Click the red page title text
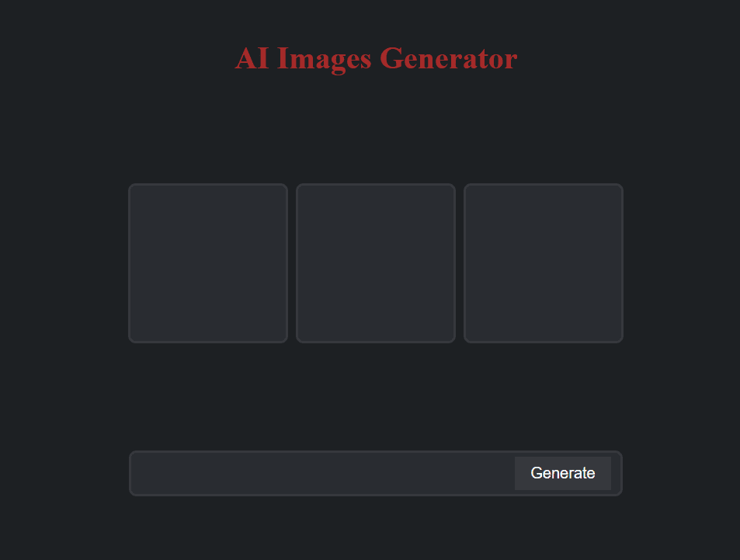Image resolution: width=740 pixels, height=560 pixels. [376, 58]
